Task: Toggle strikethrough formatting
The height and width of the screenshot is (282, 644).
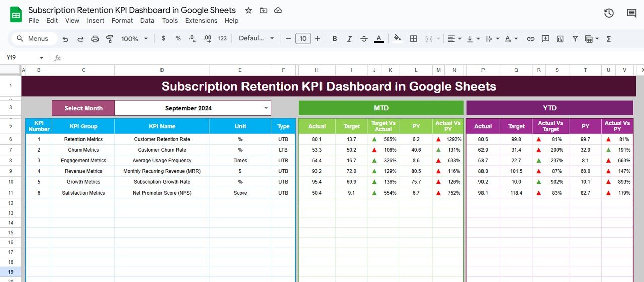Action: (364, 39)
